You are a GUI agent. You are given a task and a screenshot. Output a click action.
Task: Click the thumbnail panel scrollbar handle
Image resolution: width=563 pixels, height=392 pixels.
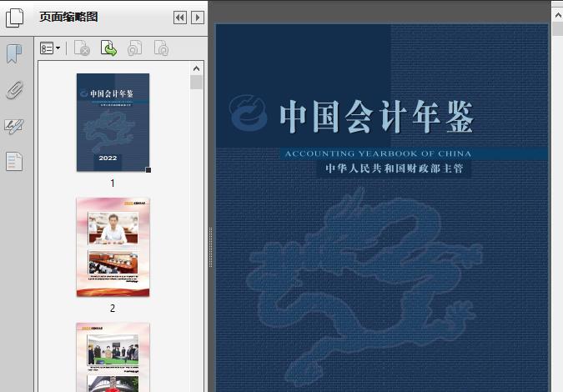tap(196, 83)
